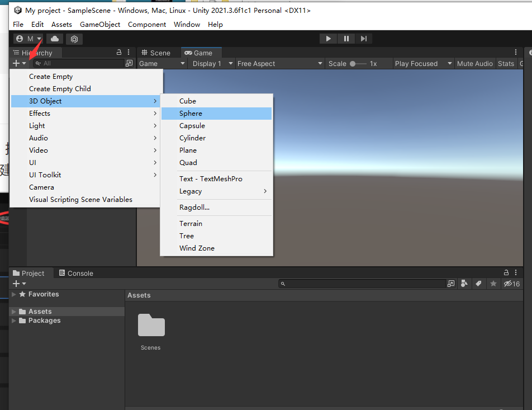This screenshot has width=532, height=410.
Task: Open the 3D Object submenu
Action: coord(86,101)
